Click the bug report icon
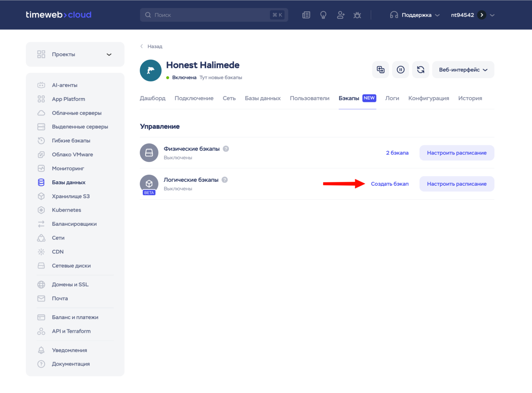Screen dimensions: 532x393 [x=357, y=15]
